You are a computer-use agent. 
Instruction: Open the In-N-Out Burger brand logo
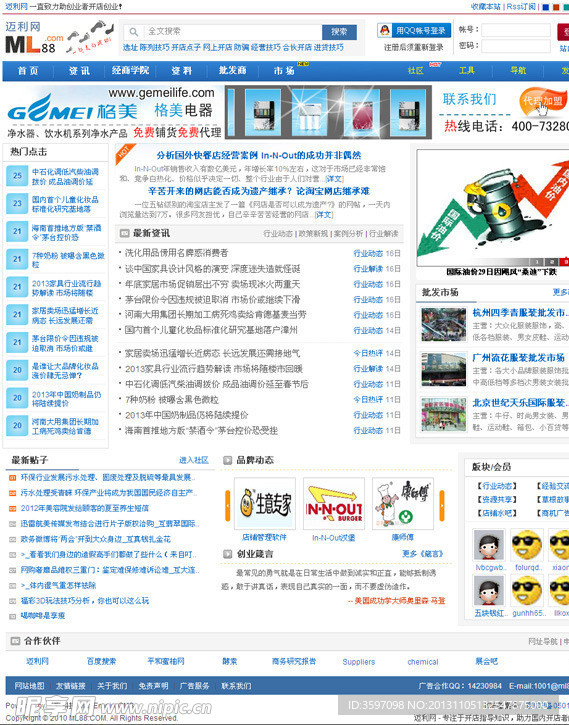[x=334, y=504]
